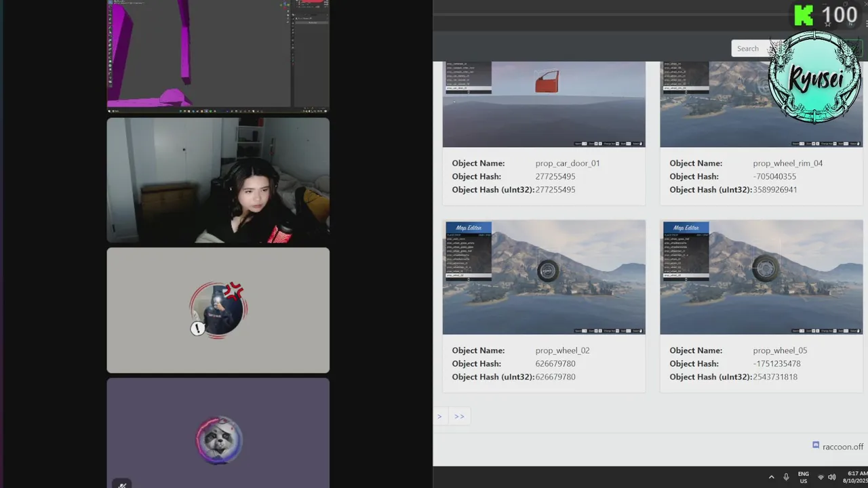Image resolution: width=868 pixels, height=488 pixels.
Task: Open the prop_wheel_05 preview image
Action: [762, 277]
